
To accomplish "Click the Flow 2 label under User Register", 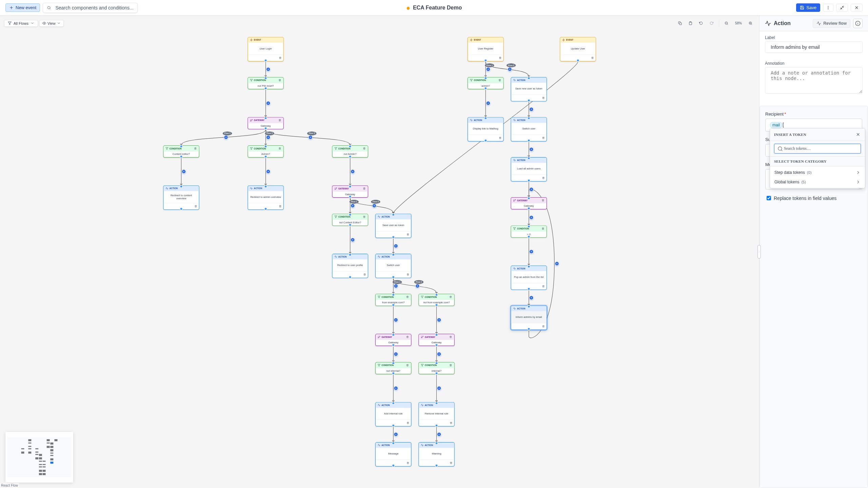I will pos(511,65).
